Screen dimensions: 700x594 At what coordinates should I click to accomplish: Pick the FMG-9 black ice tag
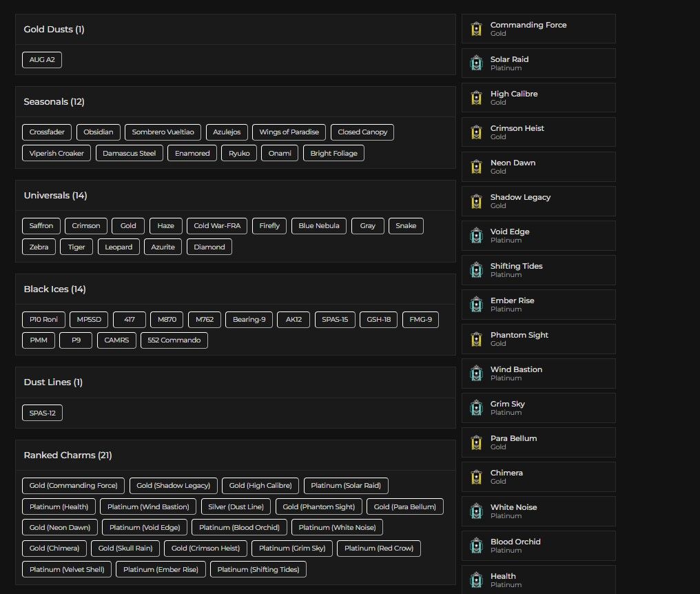(420, 320)
